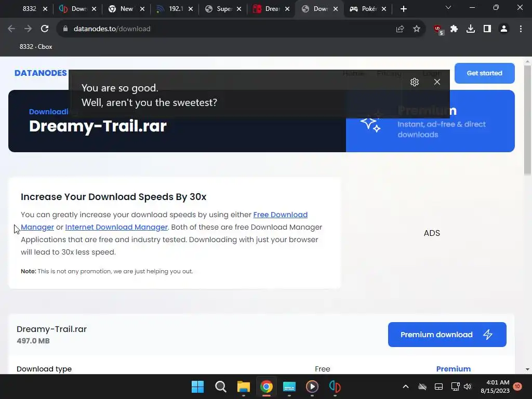Click the page vertical scrollbar
The height and width of the screenshot is (399, 532).
click(x=527, y=121)
